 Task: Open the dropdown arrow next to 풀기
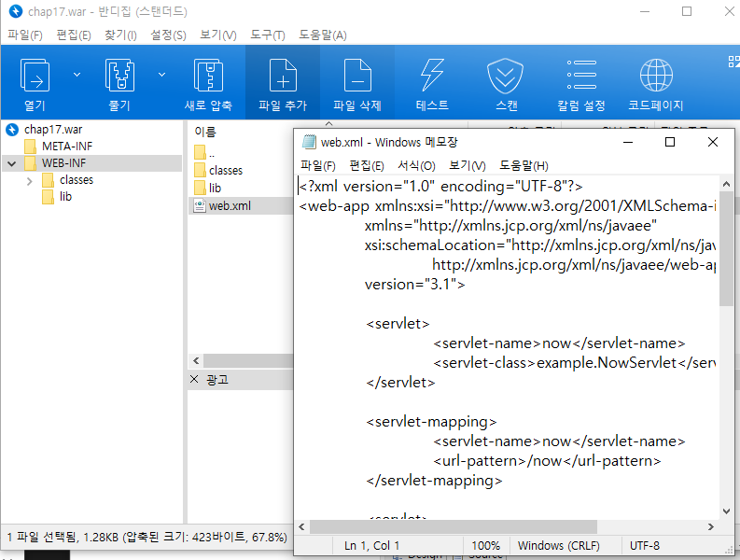pyautogui.click(x=161, y=75)
